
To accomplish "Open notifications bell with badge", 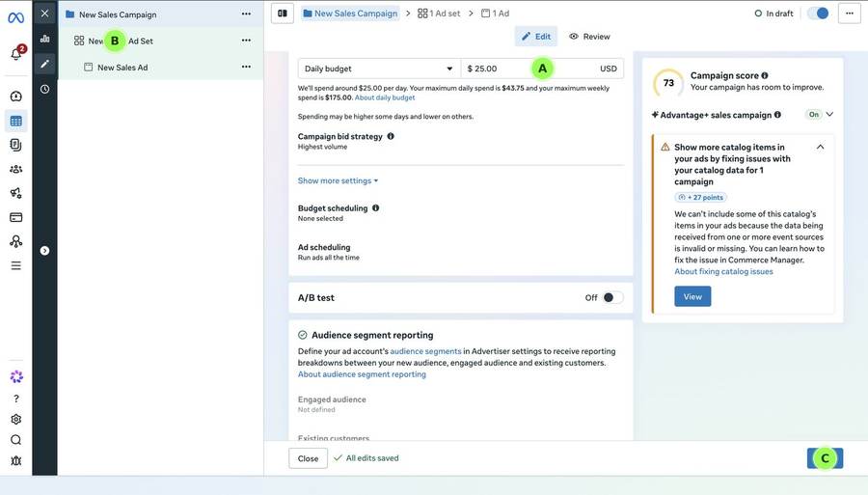I will click(x=16, y=53).
